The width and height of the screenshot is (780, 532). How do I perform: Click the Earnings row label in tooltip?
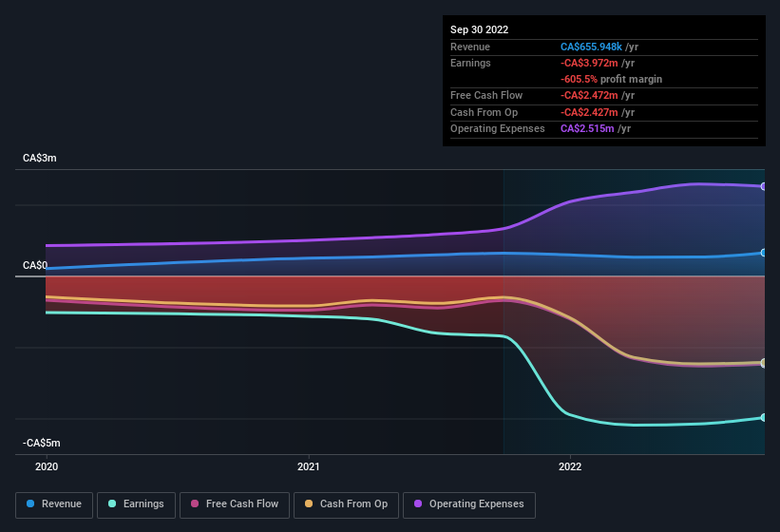coord(470,63)
